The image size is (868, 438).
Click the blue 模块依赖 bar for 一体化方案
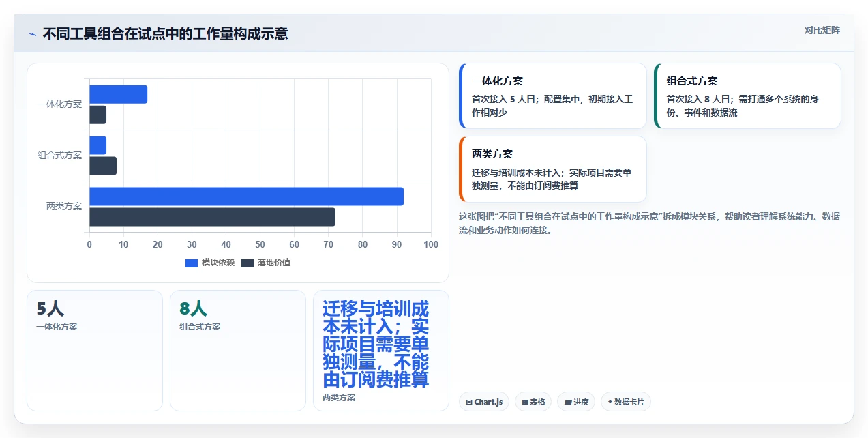tap(119, 94)
